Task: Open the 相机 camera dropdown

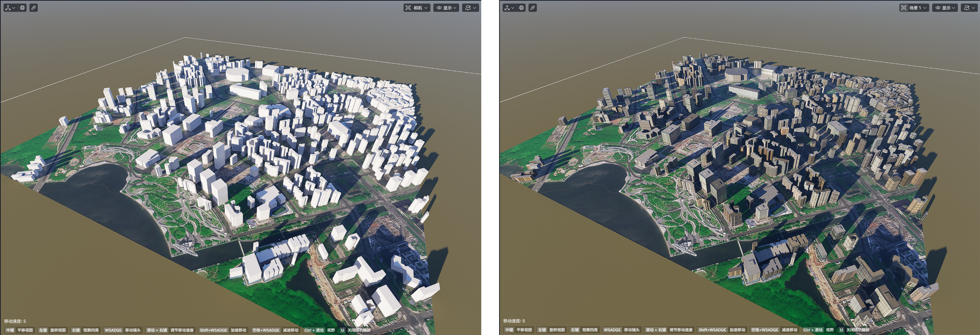Action: click(417, 8)
